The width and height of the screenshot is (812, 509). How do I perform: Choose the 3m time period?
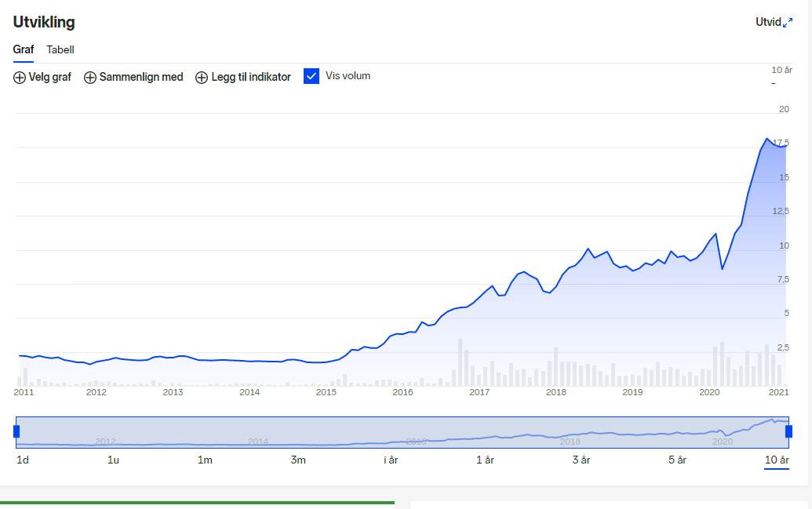tap(298, 460)
